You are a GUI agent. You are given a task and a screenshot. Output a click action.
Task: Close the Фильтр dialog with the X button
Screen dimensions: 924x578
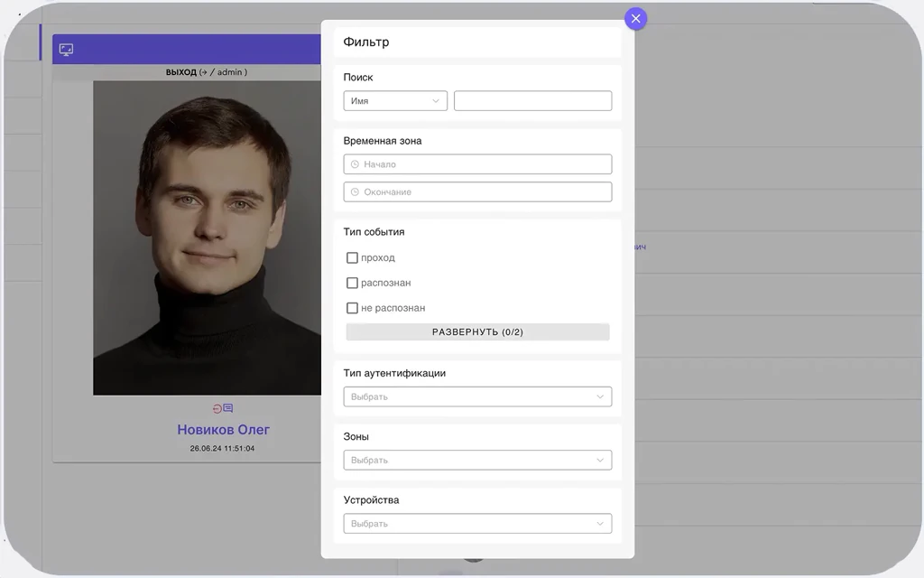point(636,18)
